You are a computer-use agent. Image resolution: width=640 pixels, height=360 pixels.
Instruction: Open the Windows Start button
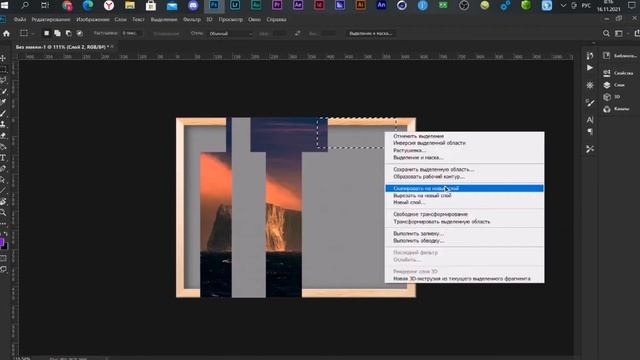coord(4,6)
